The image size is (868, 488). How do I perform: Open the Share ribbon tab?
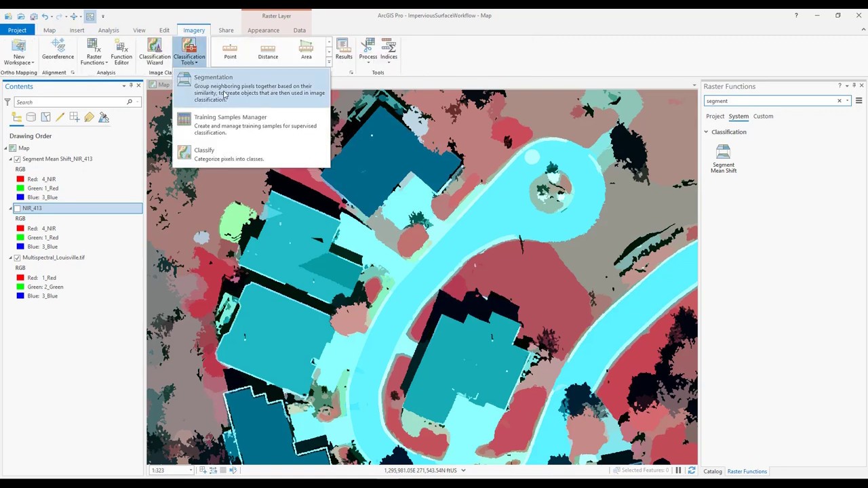point(226,30)
